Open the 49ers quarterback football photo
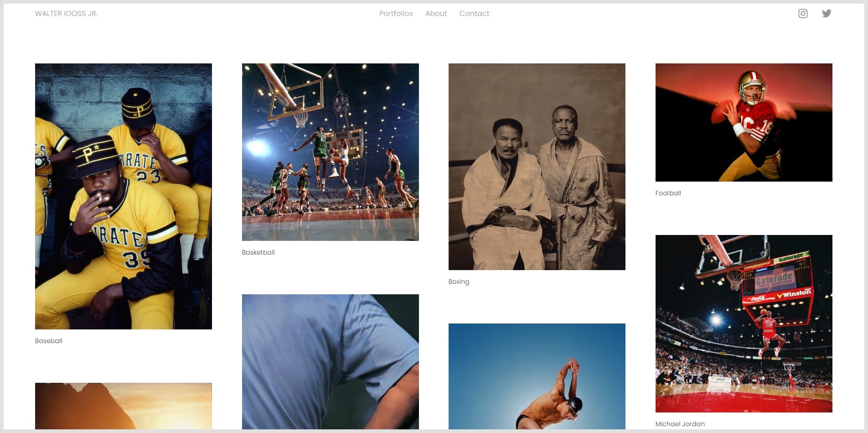The height and width of the screenshot is (433, 868). click(x=744, y=122)
